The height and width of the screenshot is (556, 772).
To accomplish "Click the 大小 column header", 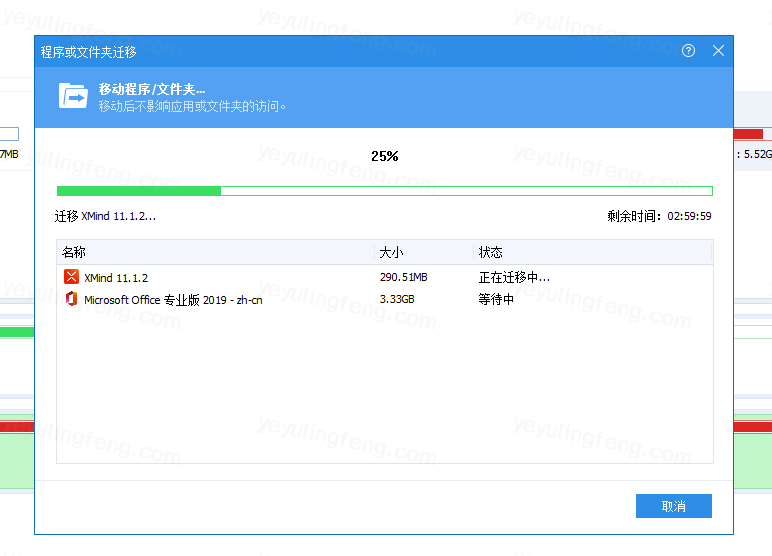I will (391, 252).
